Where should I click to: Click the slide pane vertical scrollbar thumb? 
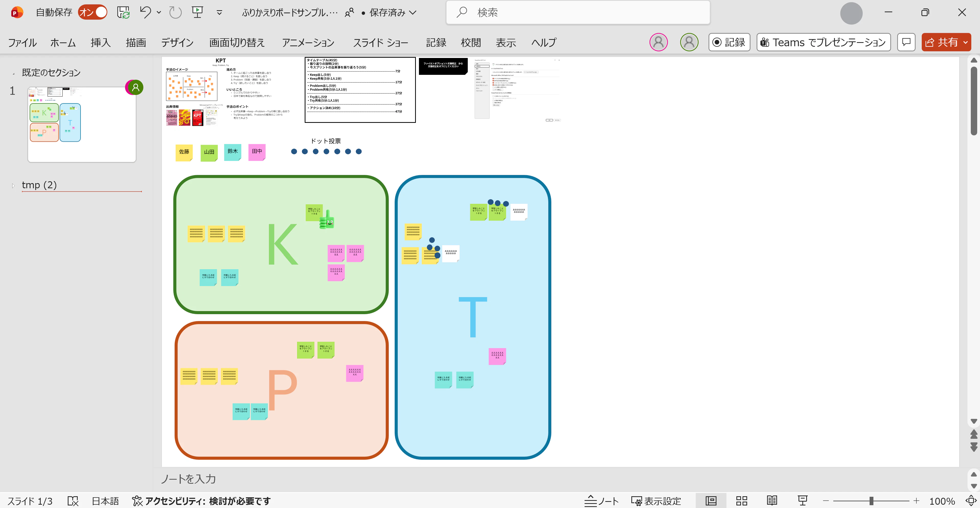pos(974,101)
